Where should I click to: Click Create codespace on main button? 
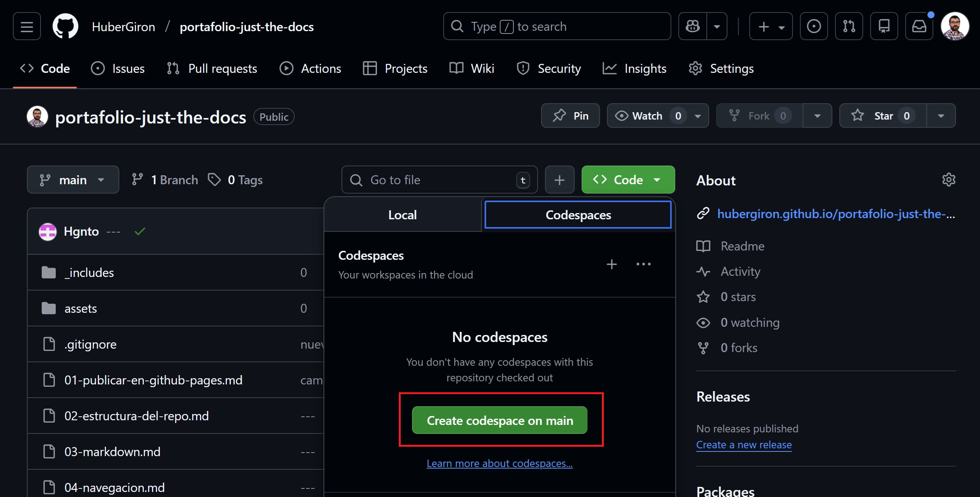(500, 421)
